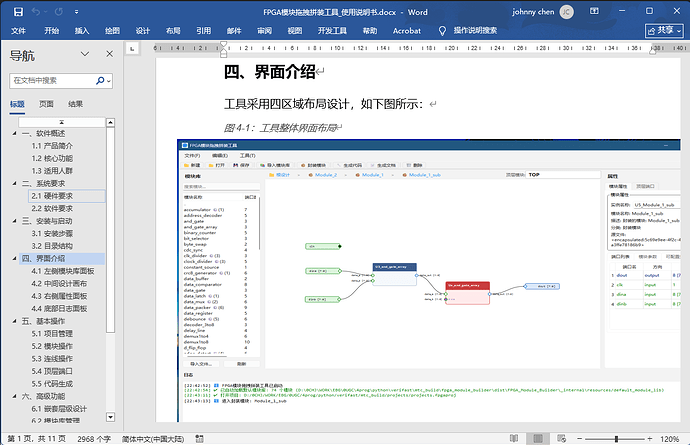This screenshot has width=690, height=445.
Task: Open the navigation pane options chevron
Action: (85, 54)
